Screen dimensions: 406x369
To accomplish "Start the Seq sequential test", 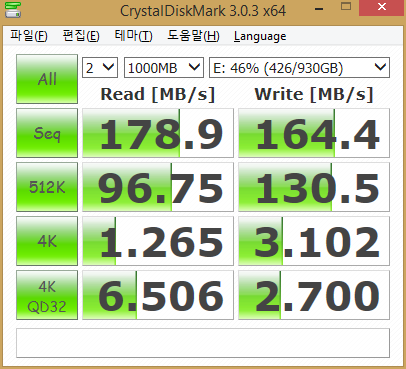I will [x=47, y=133].
